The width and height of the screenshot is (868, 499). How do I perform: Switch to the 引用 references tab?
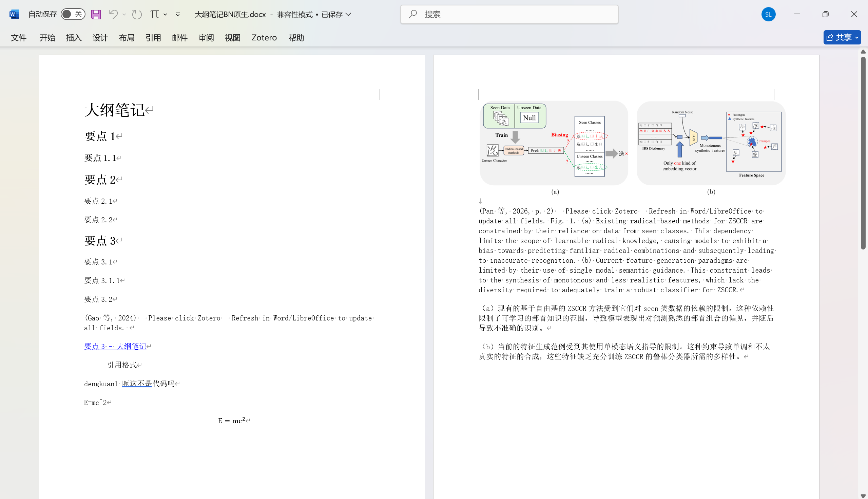point(153,38)
